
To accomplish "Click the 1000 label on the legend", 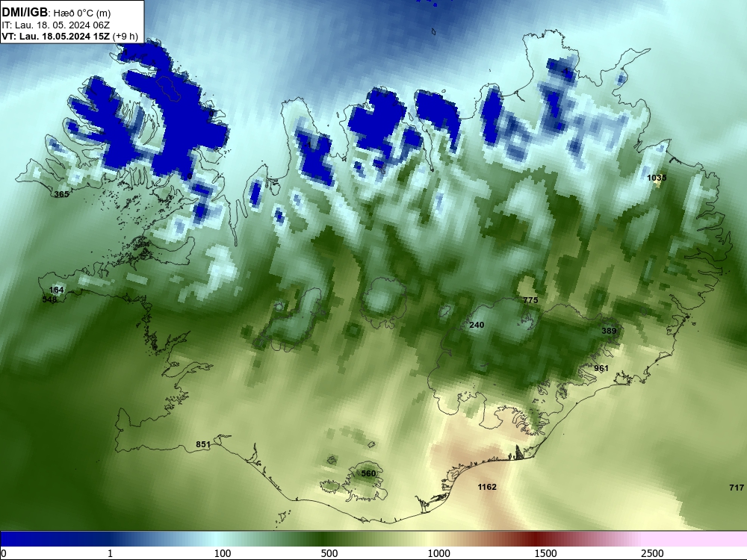I will 438,553.
